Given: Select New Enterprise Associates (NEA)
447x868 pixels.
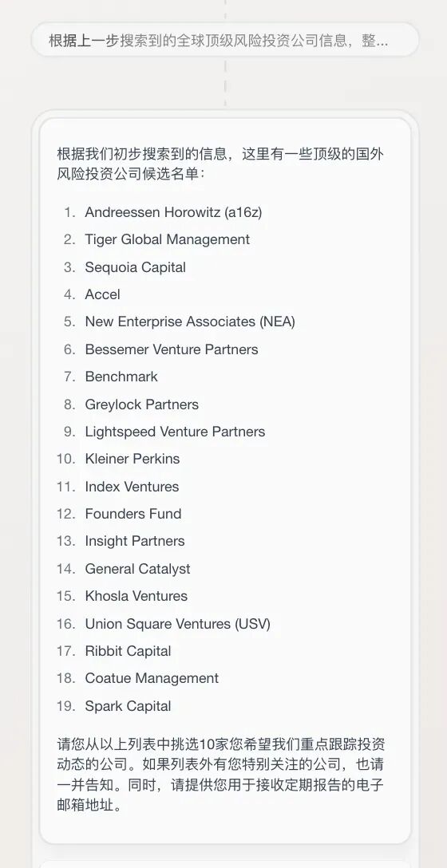Looking at the screenshot, I should click(x=190, y=322).
